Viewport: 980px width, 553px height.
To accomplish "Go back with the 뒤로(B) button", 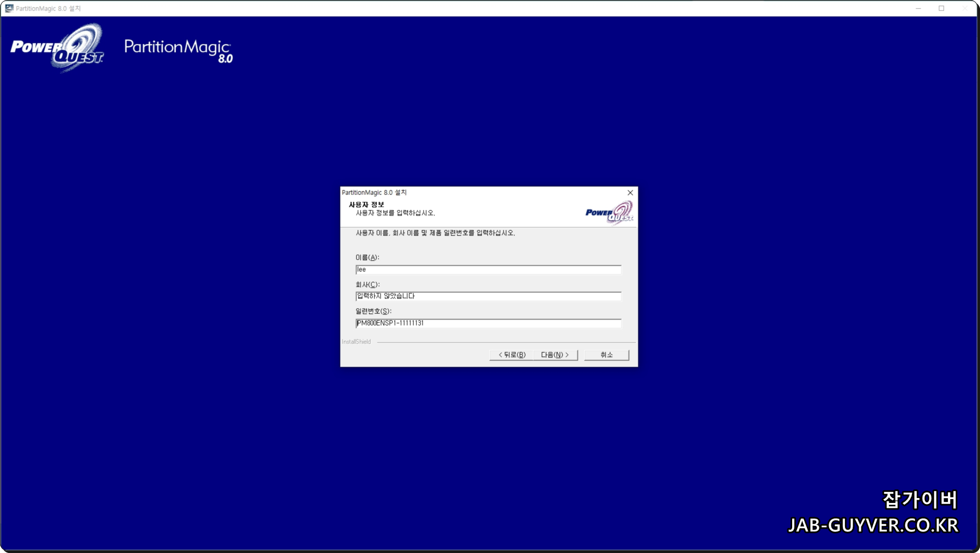I will [x=512, y=355].
